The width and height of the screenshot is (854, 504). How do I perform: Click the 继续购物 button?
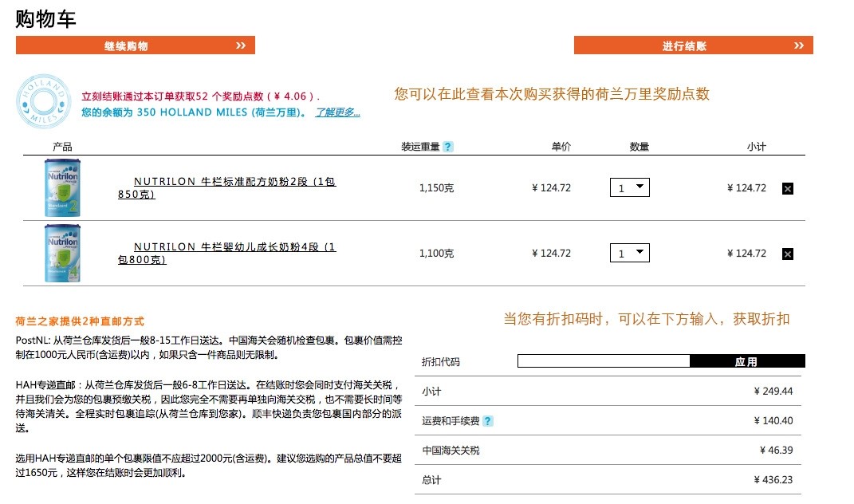[136, 45]
